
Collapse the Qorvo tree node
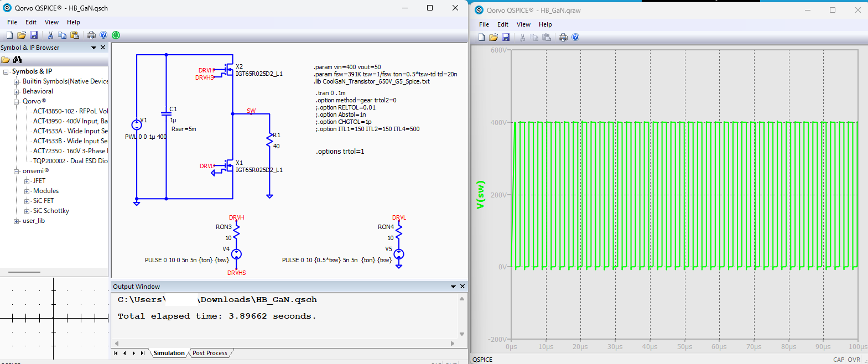(17, 102)
